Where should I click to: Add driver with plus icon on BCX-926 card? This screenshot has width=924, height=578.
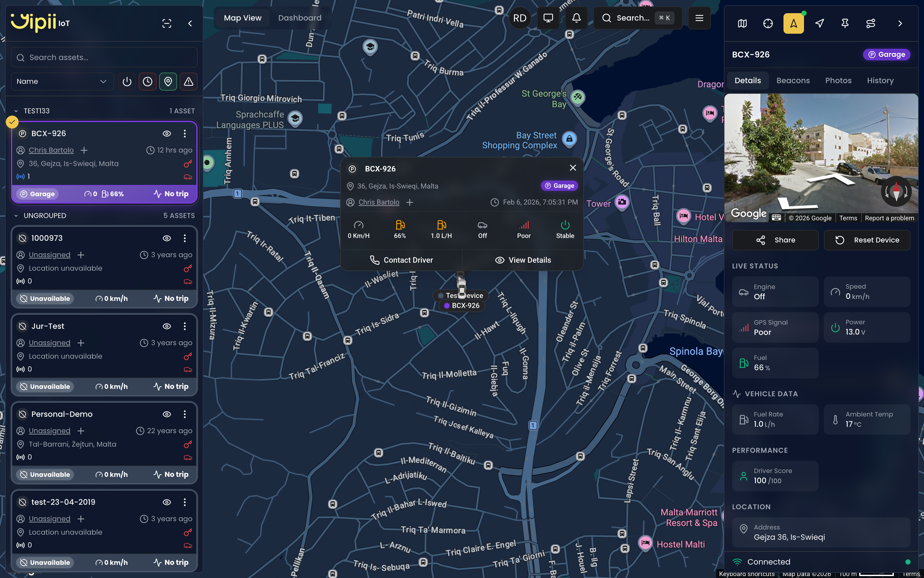tap(84, 150)
